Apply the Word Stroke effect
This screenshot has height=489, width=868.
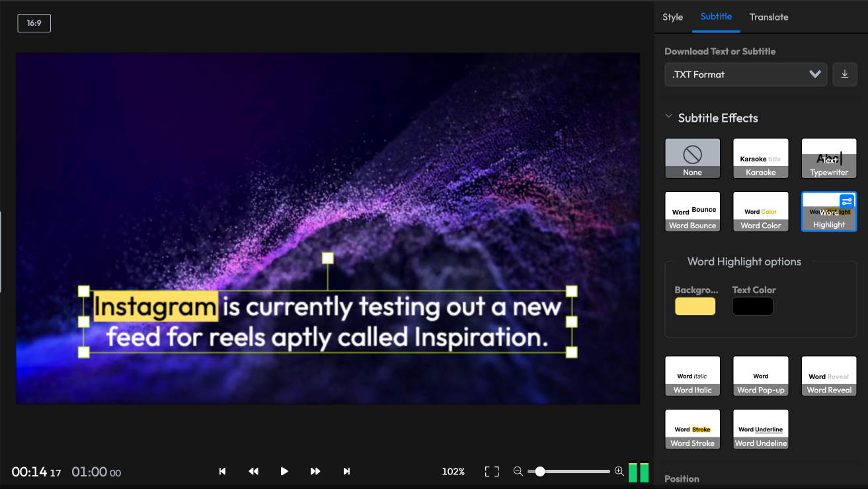click(x=692, y=429)
